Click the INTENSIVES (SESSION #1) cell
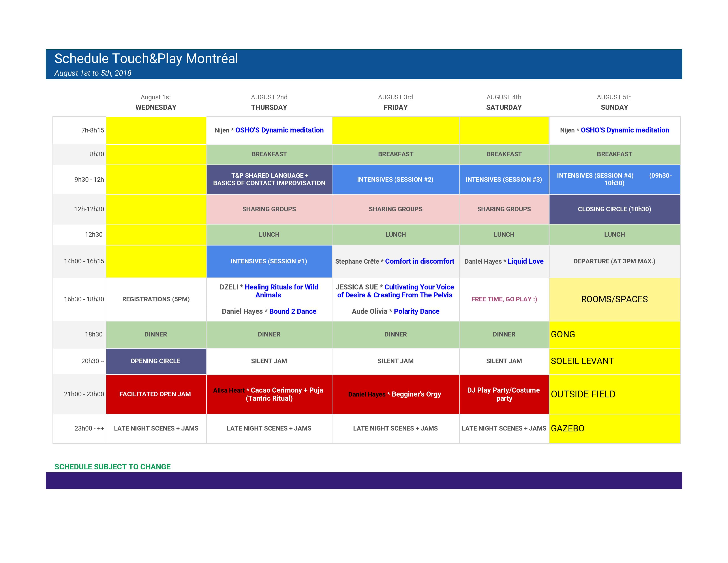Viewport: 728px width, 563px height. [x=269, y=261]
